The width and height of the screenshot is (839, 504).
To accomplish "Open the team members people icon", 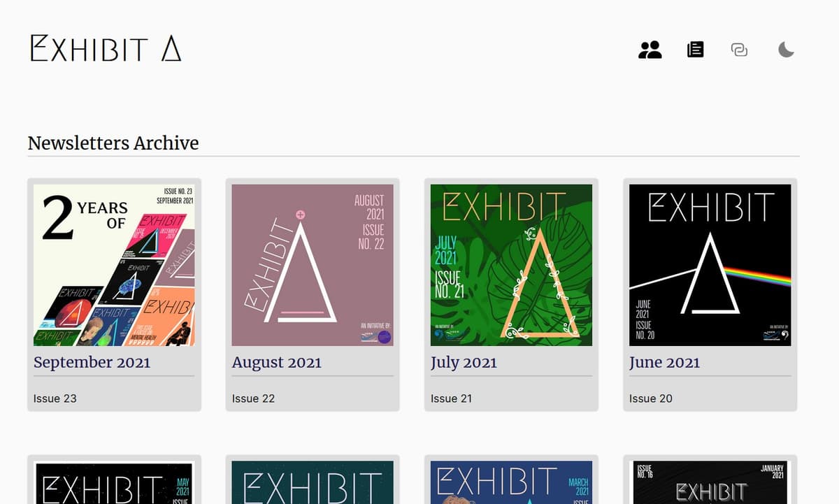I will [x=650, y=50].
